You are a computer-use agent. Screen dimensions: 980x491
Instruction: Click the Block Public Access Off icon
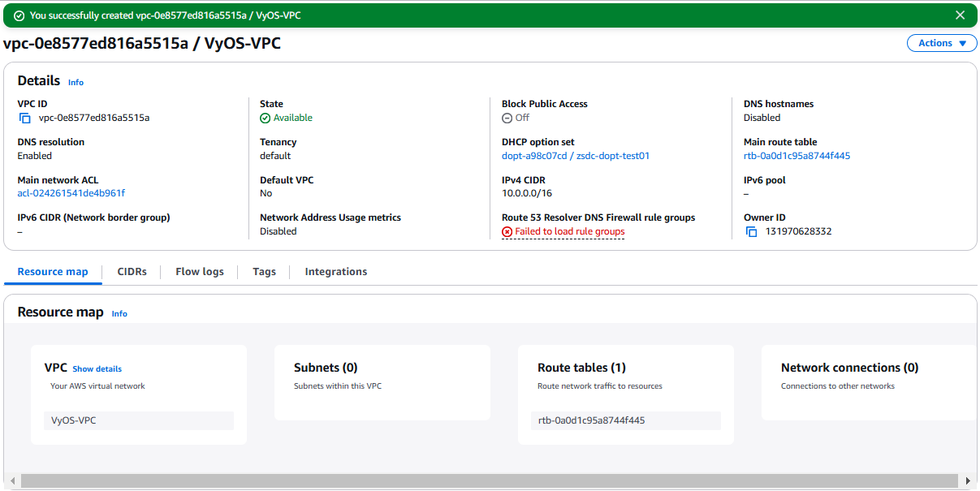(x=507, y=118)
